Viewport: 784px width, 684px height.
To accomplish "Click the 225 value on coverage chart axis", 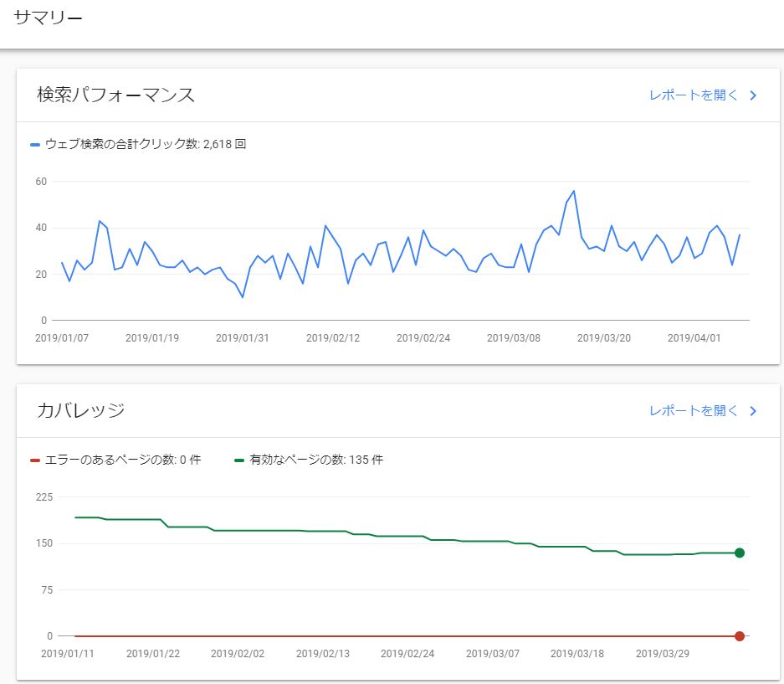I will point(44,497).
